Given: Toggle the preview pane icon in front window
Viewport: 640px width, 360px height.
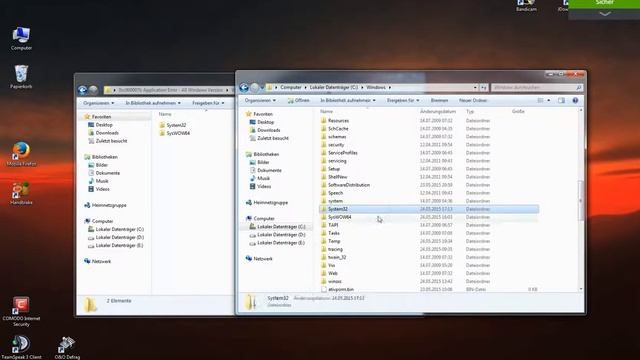Looking at the screenshot, I should pyautogui.click(x=562, y=100).
